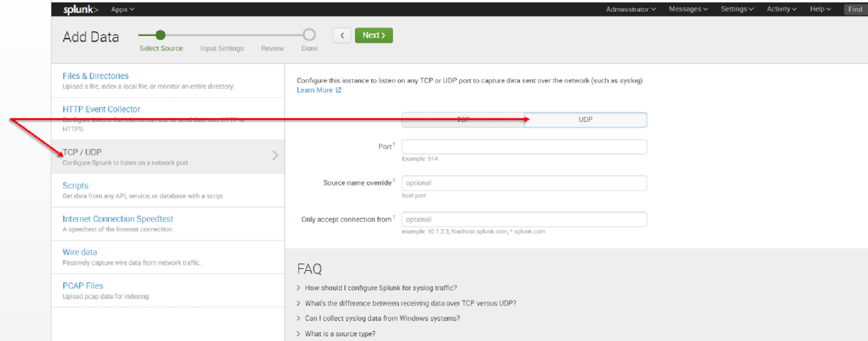This screenshot has width=868, height=341.
Task: Click the Select Source progress step marker
Action: click(x=160, y=35)
